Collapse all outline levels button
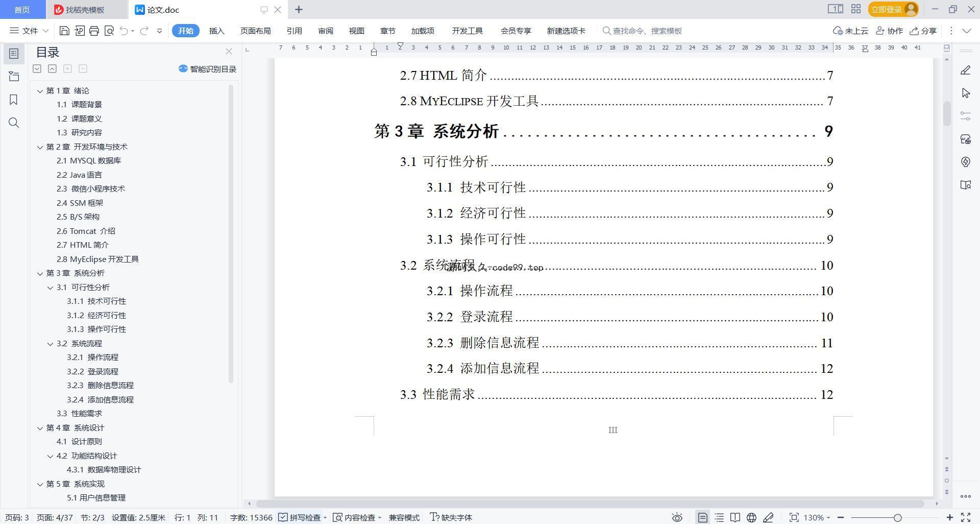 click(x=52, y=68)
